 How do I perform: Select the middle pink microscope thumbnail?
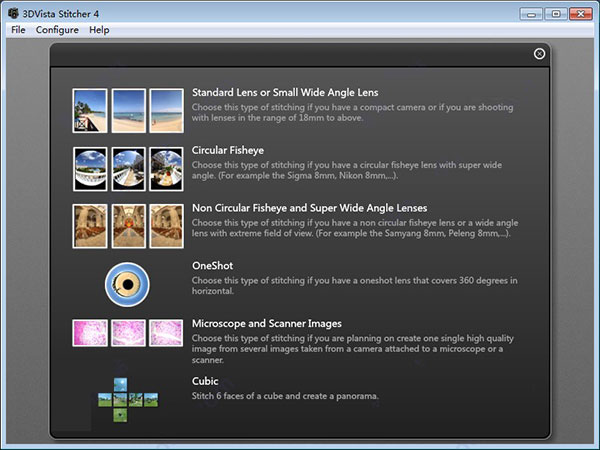(129, 333)
